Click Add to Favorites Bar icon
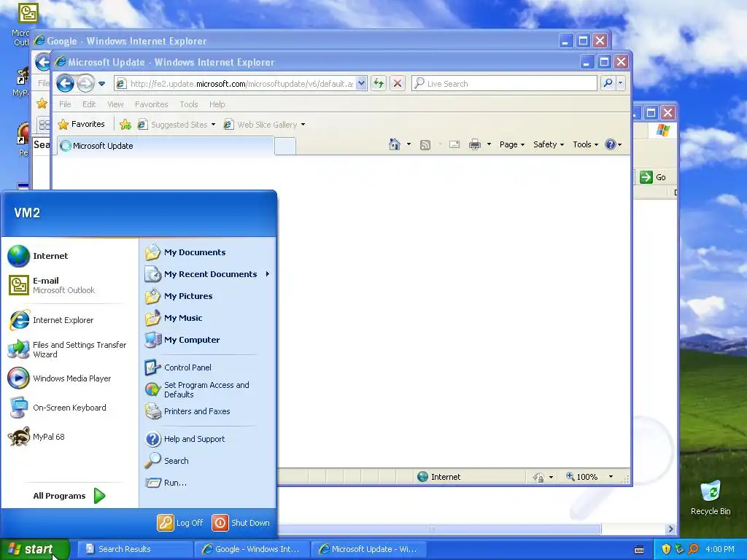Screen dimensions: 747x560 125,124
